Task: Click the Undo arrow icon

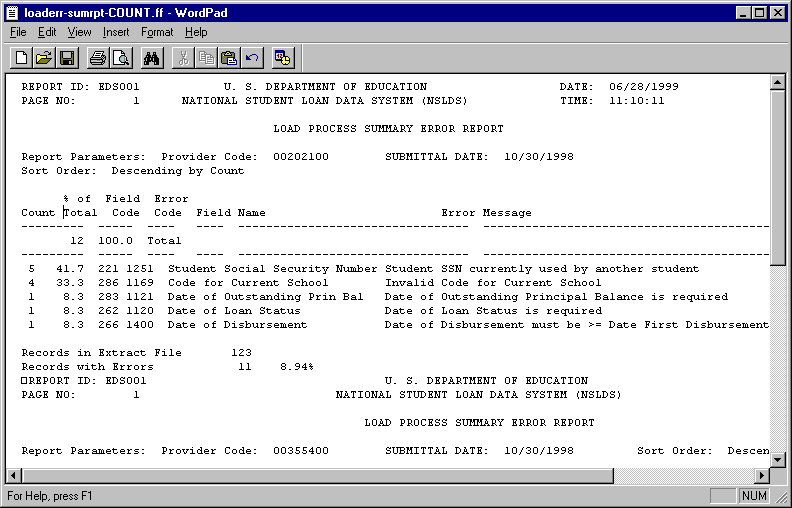Action: point(252,58)
